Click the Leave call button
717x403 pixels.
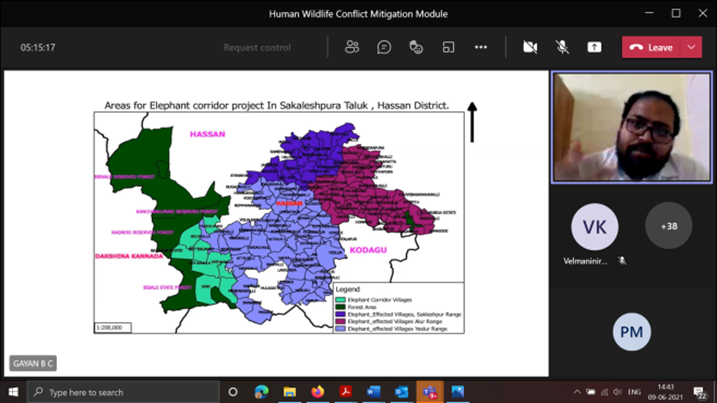pos(651,47)
